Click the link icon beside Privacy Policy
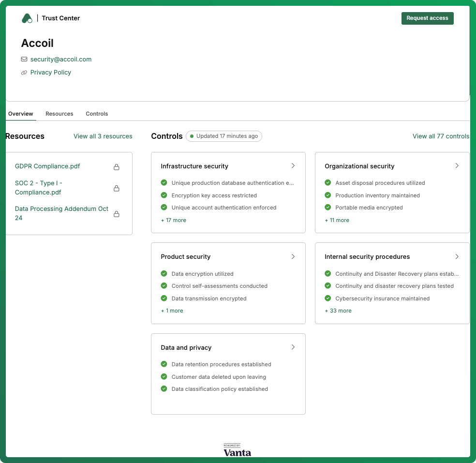Image resolution: width=476 pixels, height=463 pixels. [24, 73]
